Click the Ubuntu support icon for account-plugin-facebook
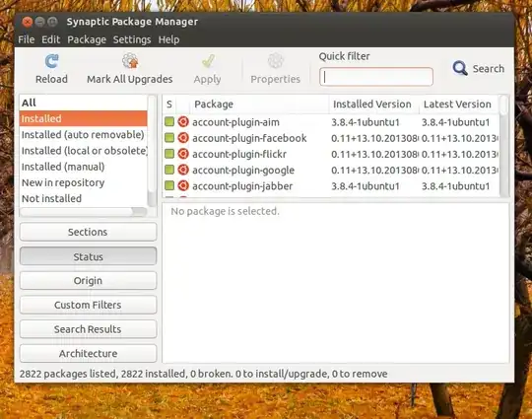 point(183,138)
